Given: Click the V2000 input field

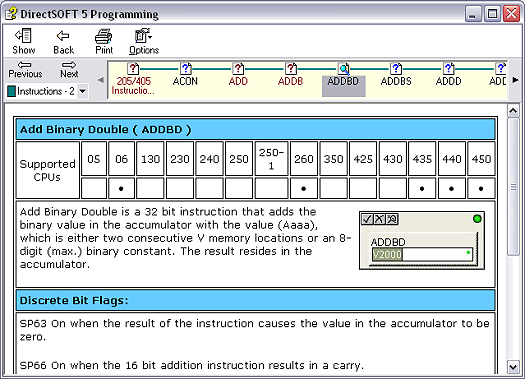Looking at the screenshot, I should (x=422, y=254).
